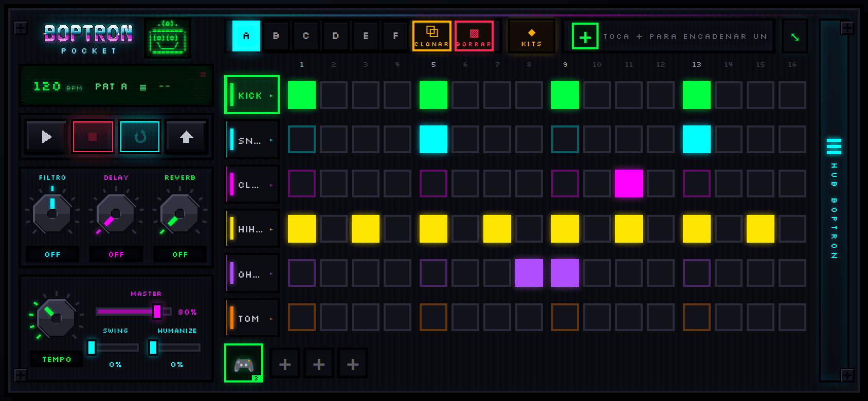Click the HUMANIZE slider handle

(153, 348)
